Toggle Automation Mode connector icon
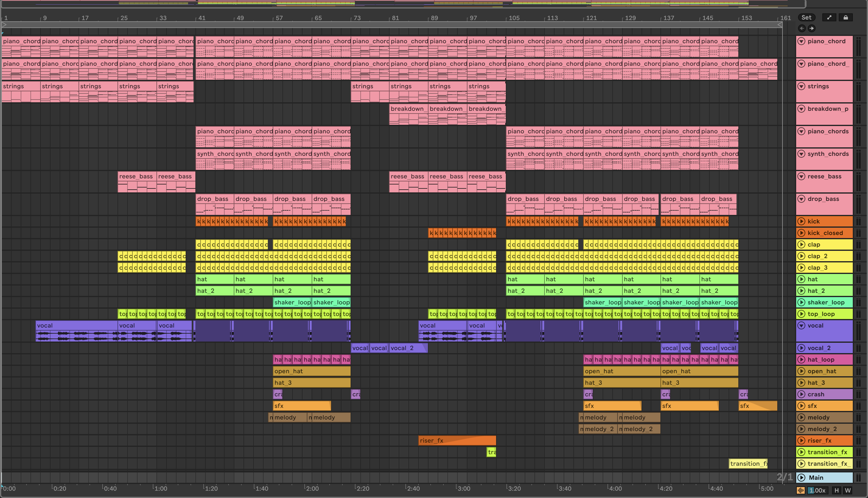The image size is (868, 498). [829, 17]
